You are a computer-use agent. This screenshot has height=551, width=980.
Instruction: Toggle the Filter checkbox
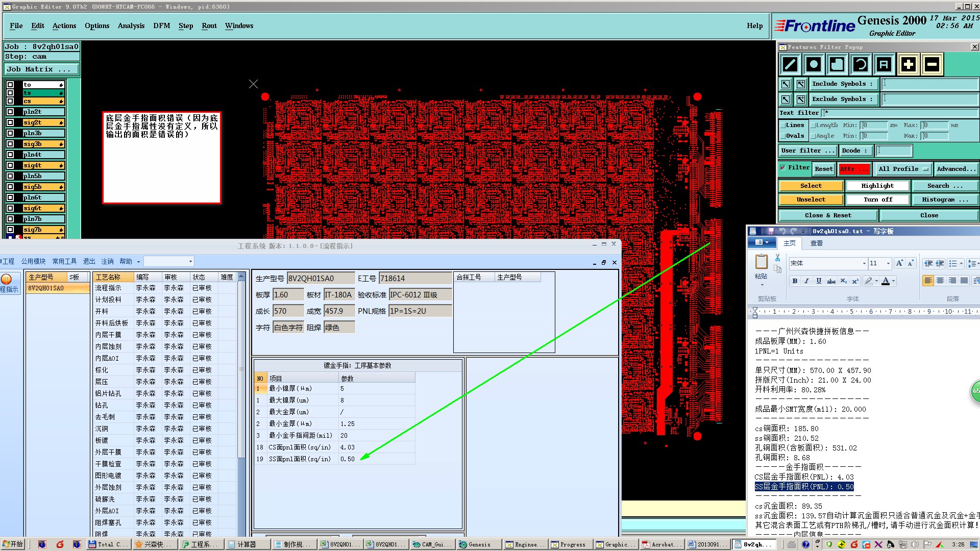click(782, 167)
